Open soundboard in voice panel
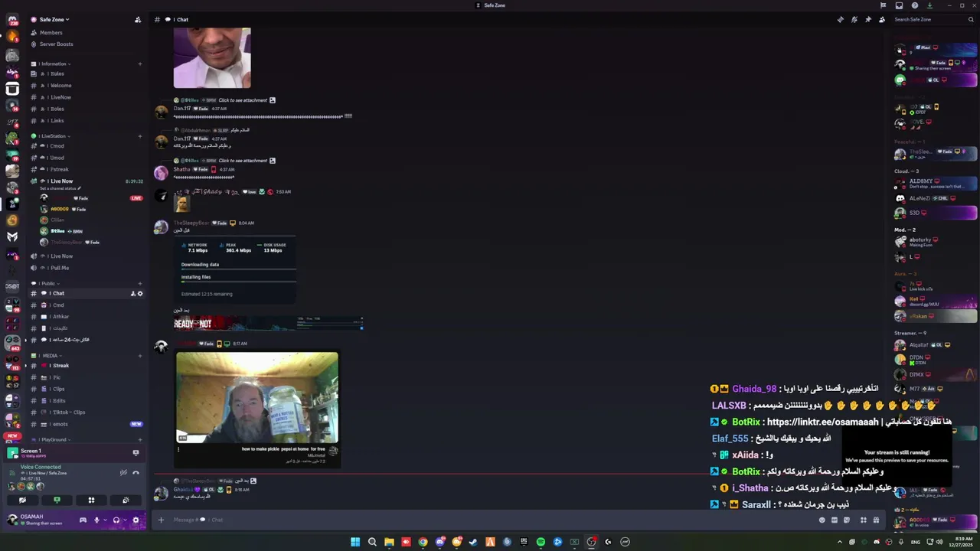The height and width of the screenshot is (551, 980). (x=126, y=500)
